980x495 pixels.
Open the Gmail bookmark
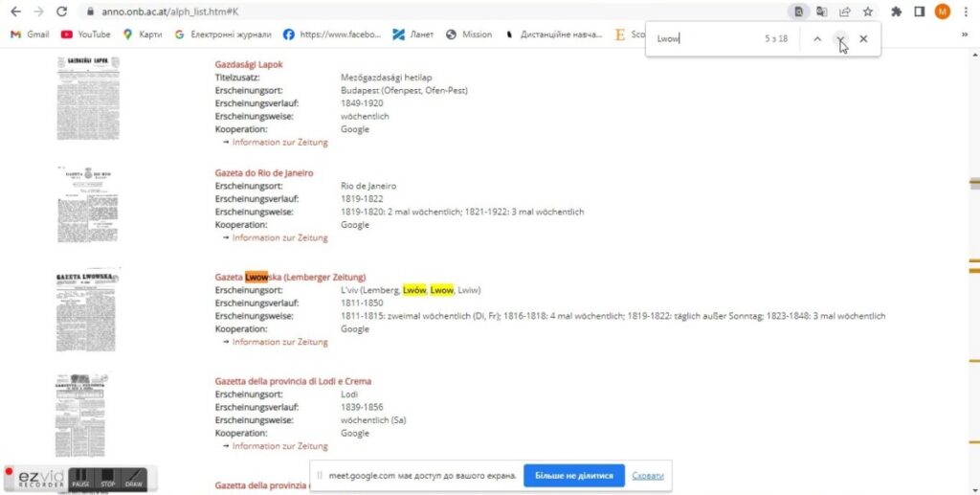click(30, 34)
